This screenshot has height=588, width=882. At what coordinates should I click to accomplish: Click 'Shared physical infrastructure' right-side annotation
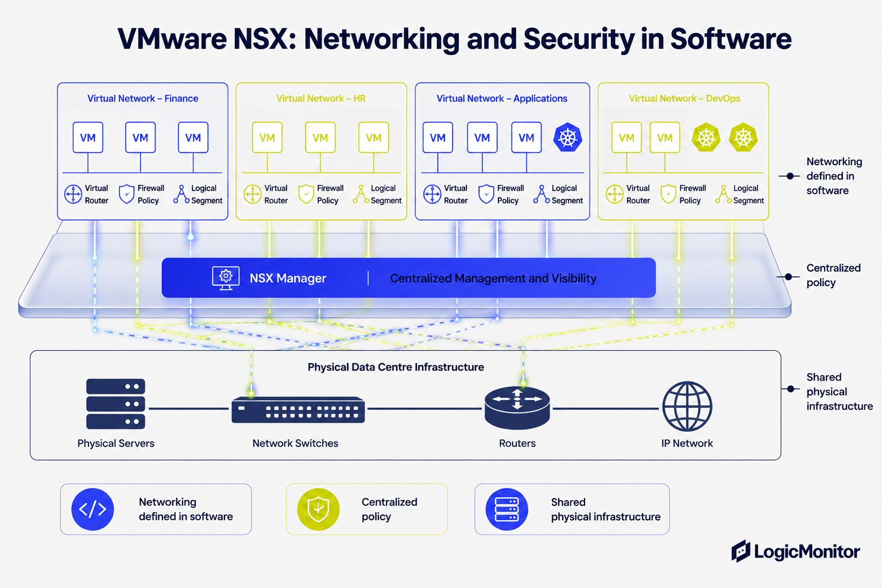coord(840,392)
